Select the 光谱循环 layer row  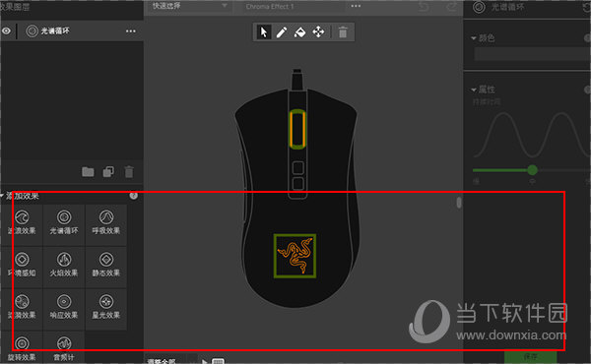[x=72, y=30]
